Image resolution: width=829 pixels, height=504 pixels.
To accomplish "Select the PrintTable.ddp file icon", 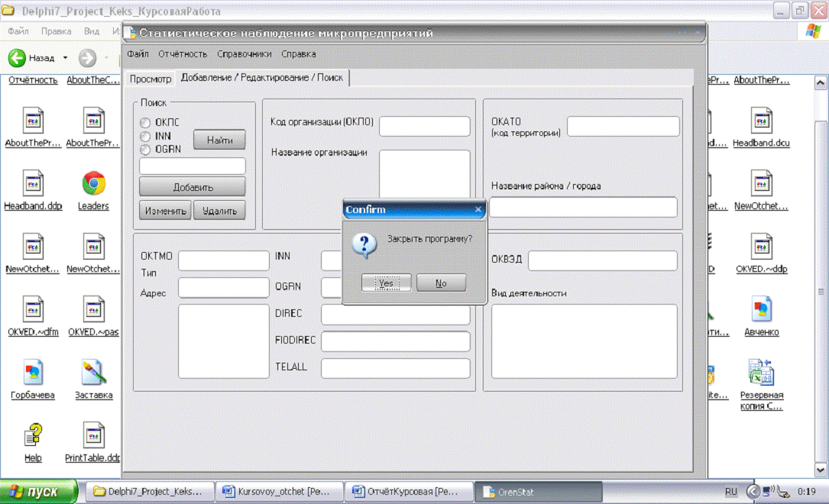I will point(93,436).
